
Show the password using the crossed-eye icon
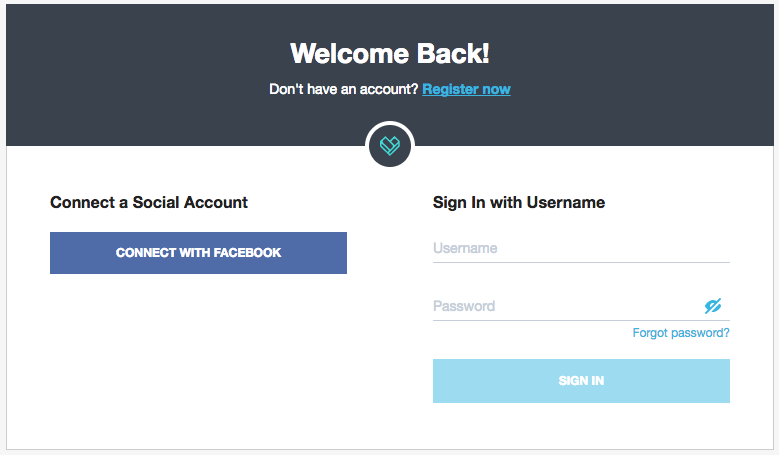[x=712, y=306]
